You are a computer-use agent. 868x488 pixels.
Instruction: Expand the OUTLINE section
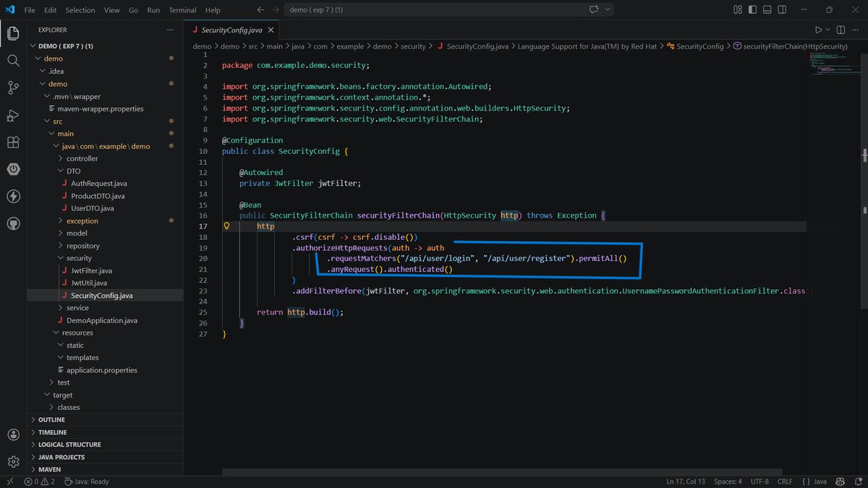click(x=105, y=419)
